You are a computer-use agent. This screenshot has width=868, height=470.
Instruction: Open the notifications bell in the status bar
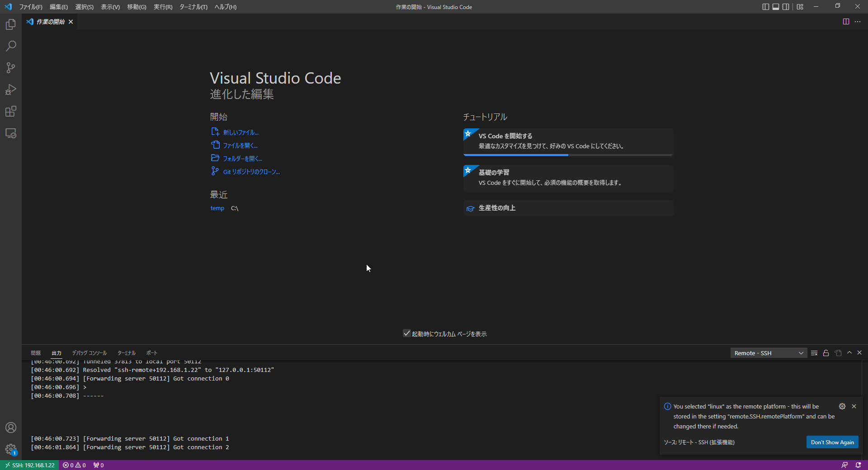click(x=858, y=465)
